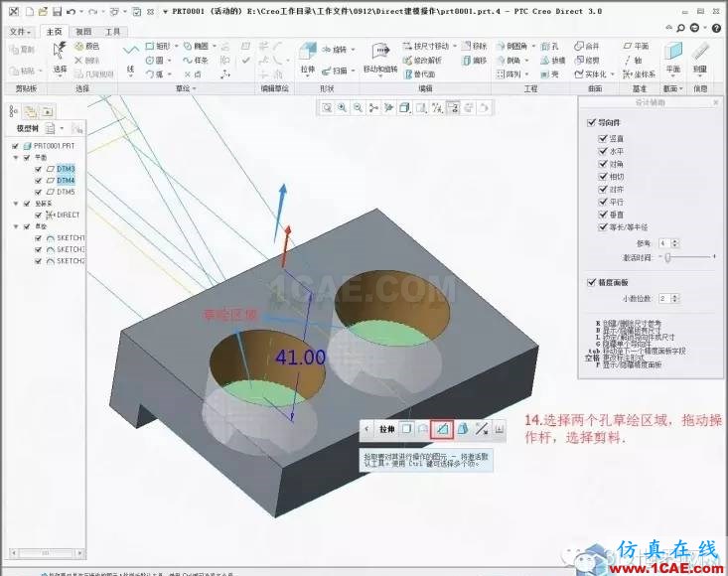This screenshot has height=576, width=728.
Task: Toggle the 相切 (Tangent) guide checkbox
Action: coord(603,177)
